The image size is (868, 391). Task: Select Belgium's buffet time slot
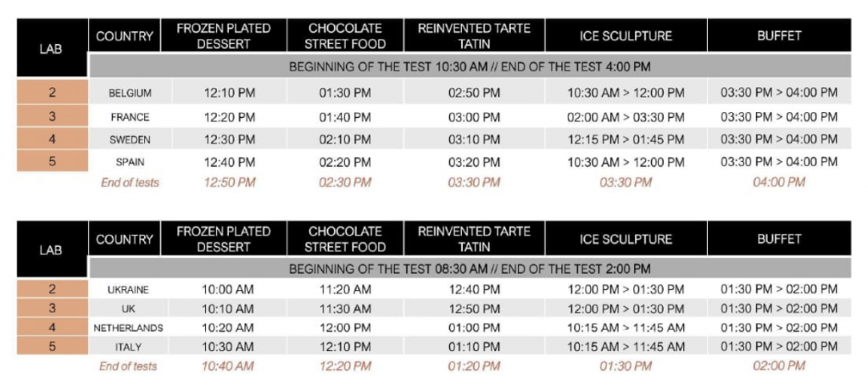(778, 92)
